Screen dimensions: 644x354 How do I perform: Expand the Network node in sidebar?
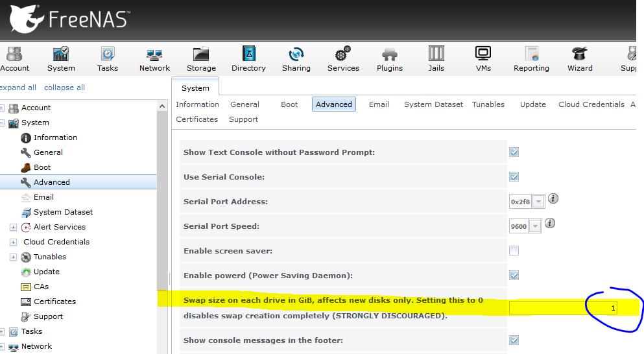[x=2, y=347]
